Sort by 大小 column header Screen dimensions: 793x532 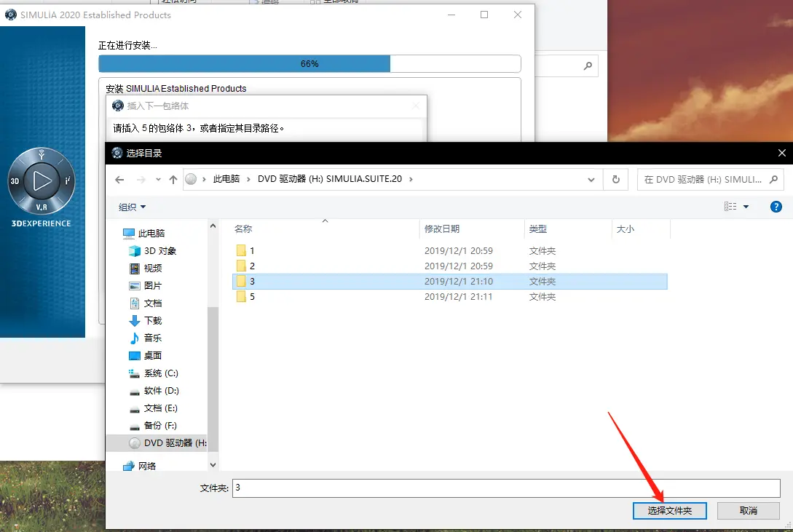[x=626, y=229]
